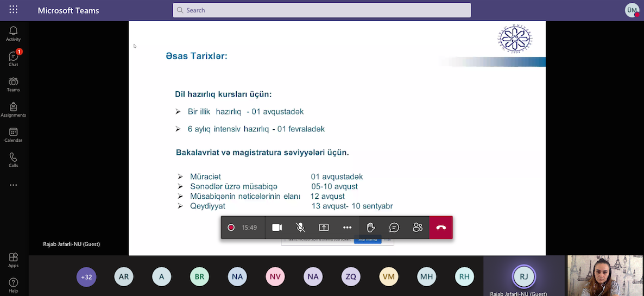The height and width of the screenshot is (296, 644).
Task: Open the Apps store
Action: [13, 260]
